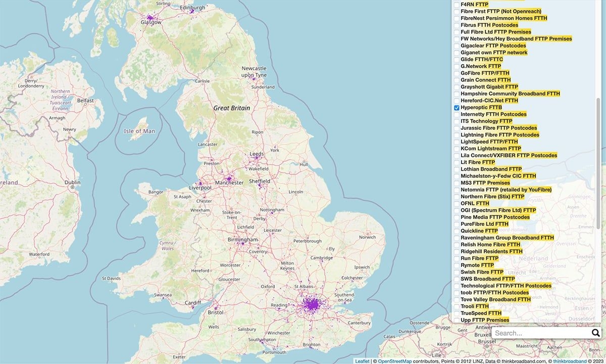Check the OFNL FTTH box
Screen dimensions: 606x364
pos(457,203)
